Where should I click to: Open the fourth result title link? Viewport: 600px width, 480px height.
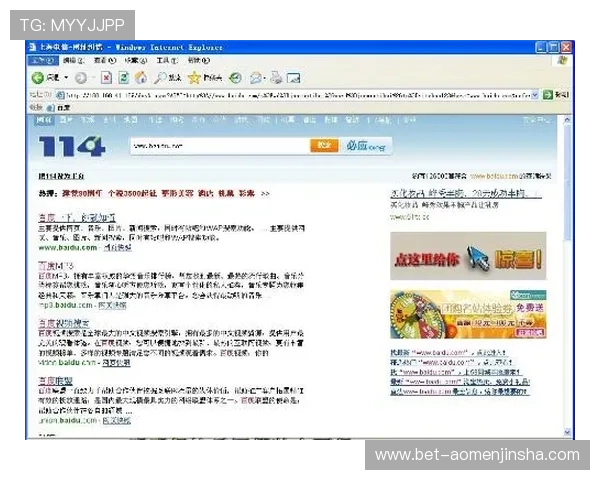pyautogui.click(x=55, y=380)
